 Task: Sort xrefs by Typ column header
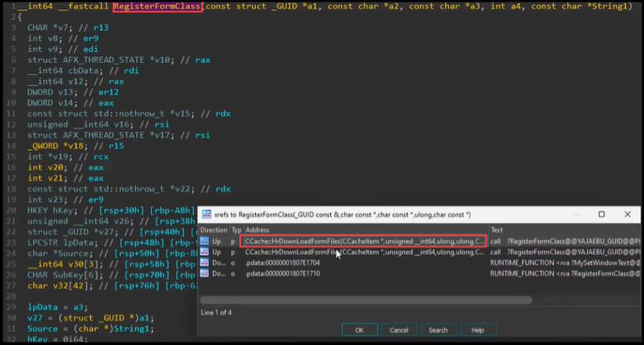(x=235, y=229)
